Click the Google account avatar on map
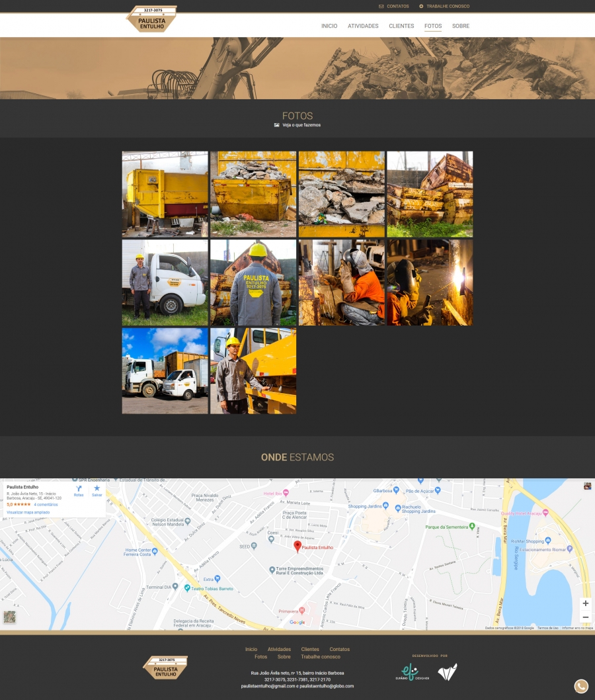This screenshot has height=700, width=595. point(588,486)
